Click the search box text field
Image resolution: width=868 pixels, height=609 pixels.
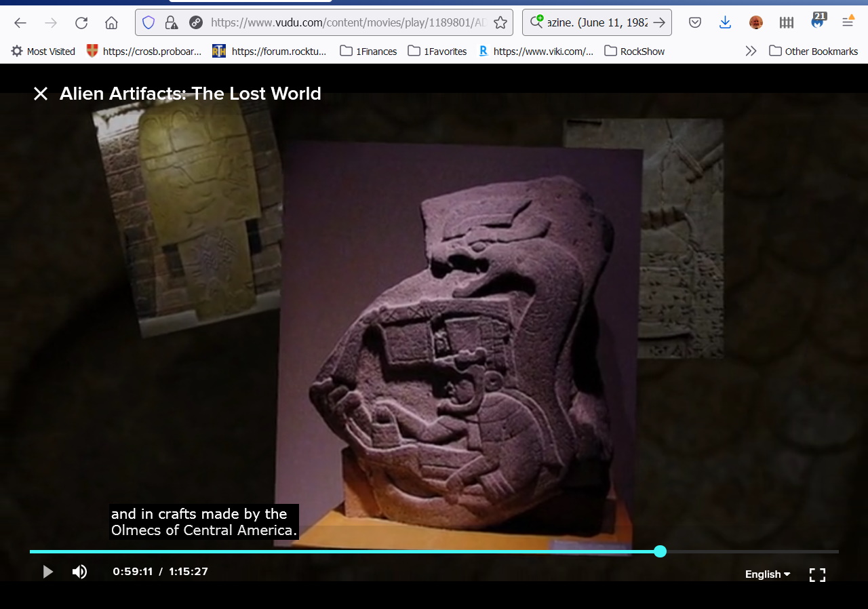coord(597,22)
